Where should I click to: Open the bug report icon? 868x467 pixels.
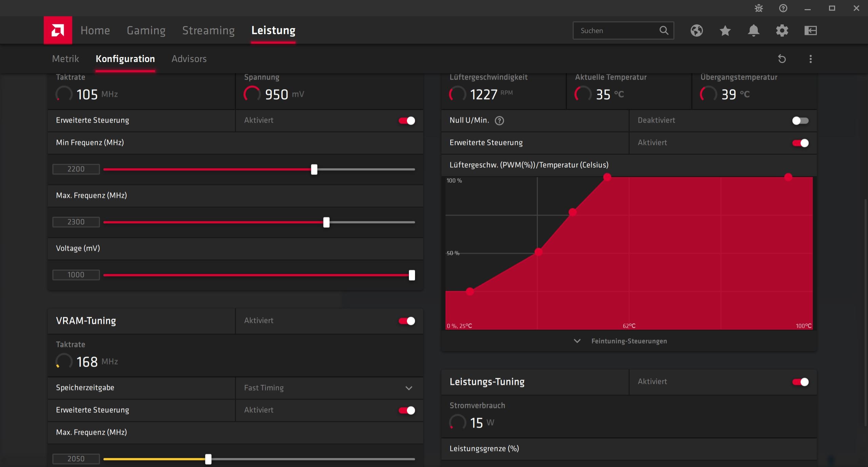(759, 8)
